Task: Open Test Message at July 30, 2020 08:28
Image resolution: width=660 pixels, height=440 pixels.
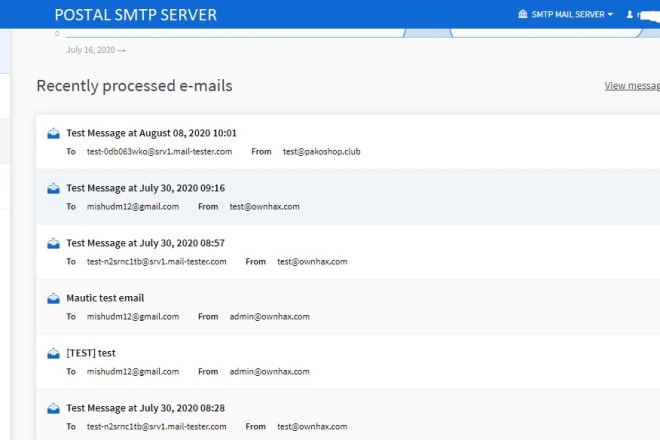Action: [x=146, y=408]
